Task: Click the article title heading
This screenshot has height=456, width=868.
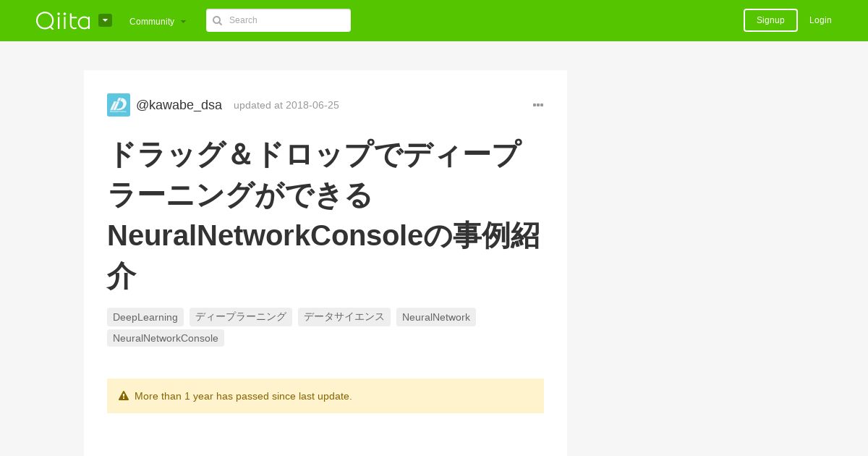Action: click(324, 215)
